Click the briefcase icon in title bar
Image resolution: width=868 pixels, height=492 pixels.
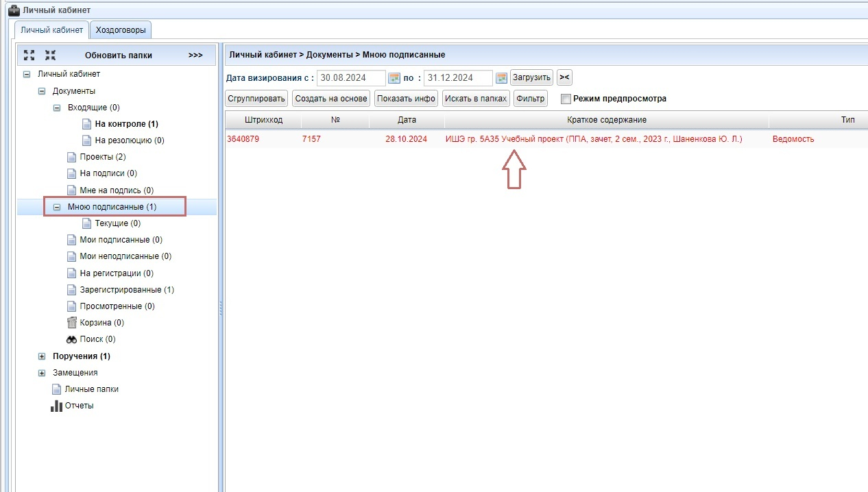point(13,10)
